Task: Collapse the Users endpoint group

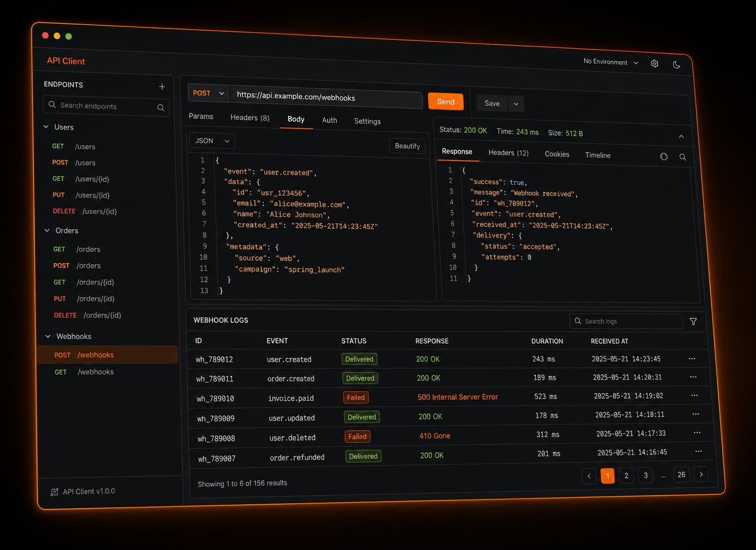Action: (x=46, y=127)
